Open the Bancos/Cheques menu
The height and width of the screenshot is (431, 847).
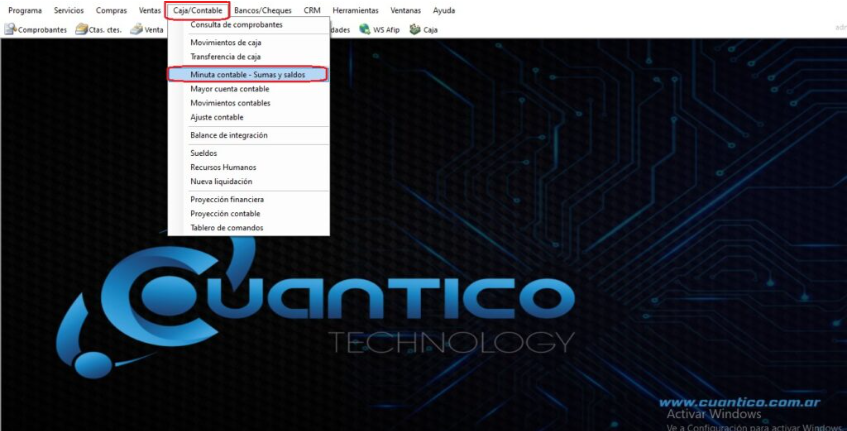coord(263,10)
